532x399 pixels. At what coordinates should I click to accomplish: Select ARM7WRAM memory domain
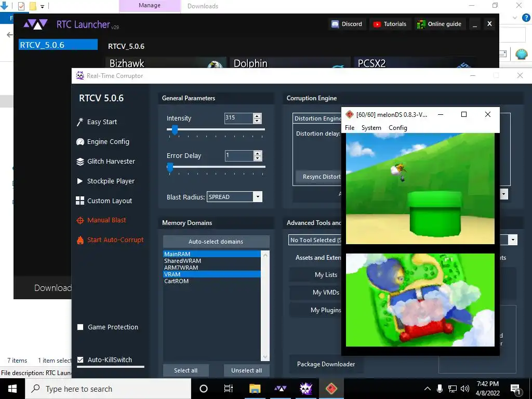[x=212, y=268]
